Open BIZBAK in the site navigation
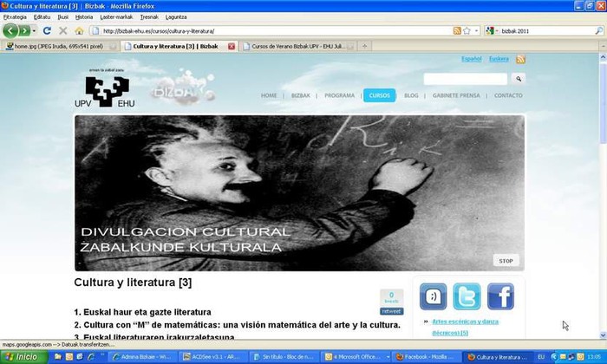Viewport: 607px width, 364px height. coord(300,95)
